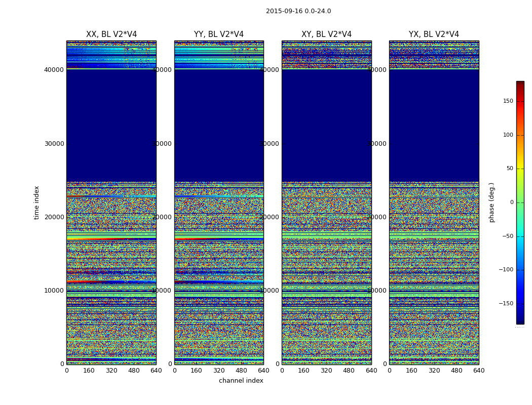Click the figure title '2015-09-16 0.0-24.0'
The height and width of the screenshot is (405, 532).
[x=298, y=11]
